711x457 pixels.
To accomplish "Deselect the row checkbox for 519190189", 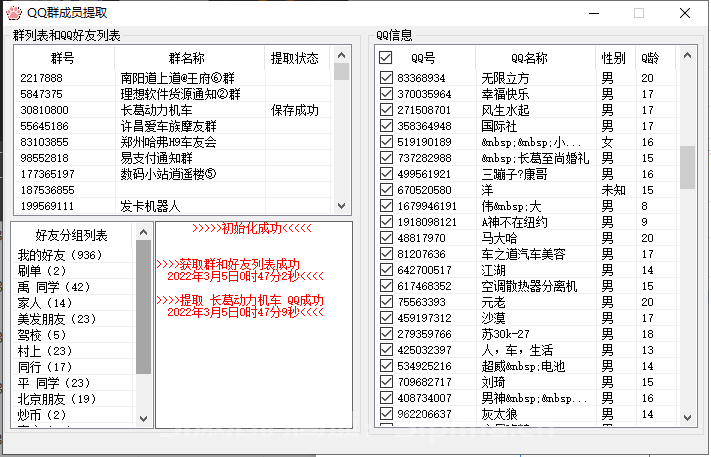I will pos(386,141).
